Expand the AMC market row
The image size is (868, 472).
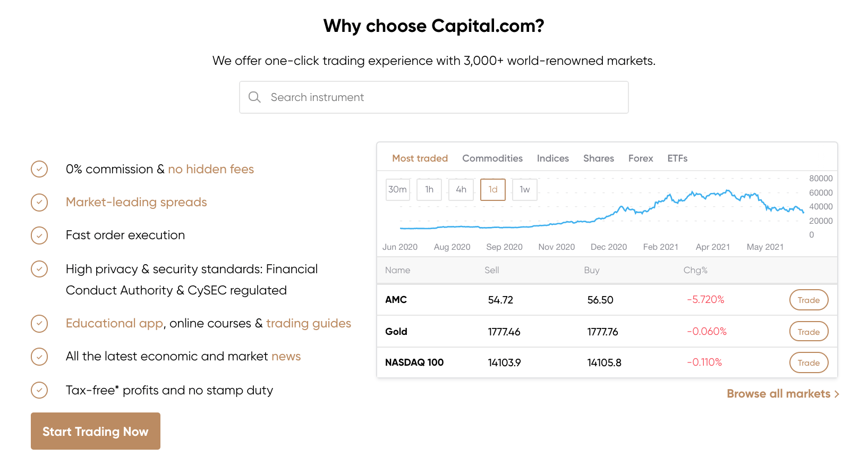[396, 300]
